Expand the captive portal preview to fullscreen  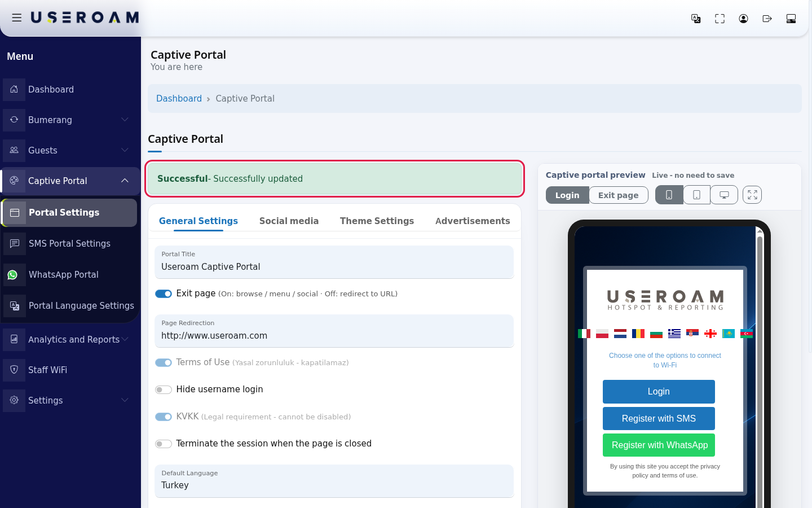click(752, 195)
